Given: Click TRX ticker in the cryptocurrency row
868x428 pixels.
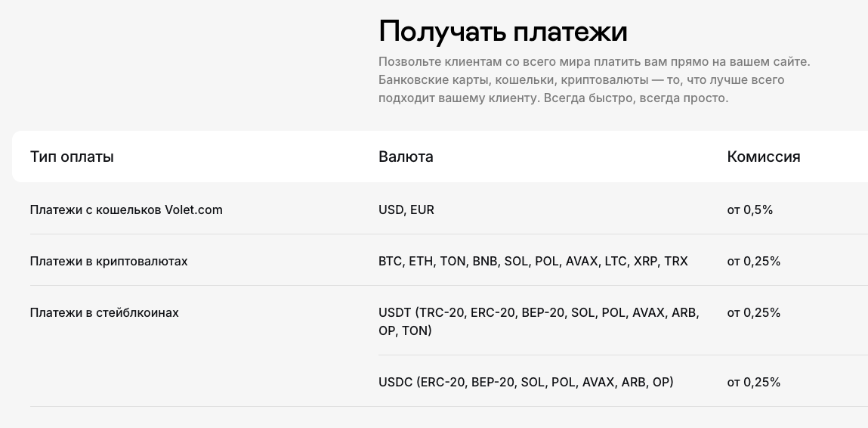Looking at the screenshot, I should (676, 262).
